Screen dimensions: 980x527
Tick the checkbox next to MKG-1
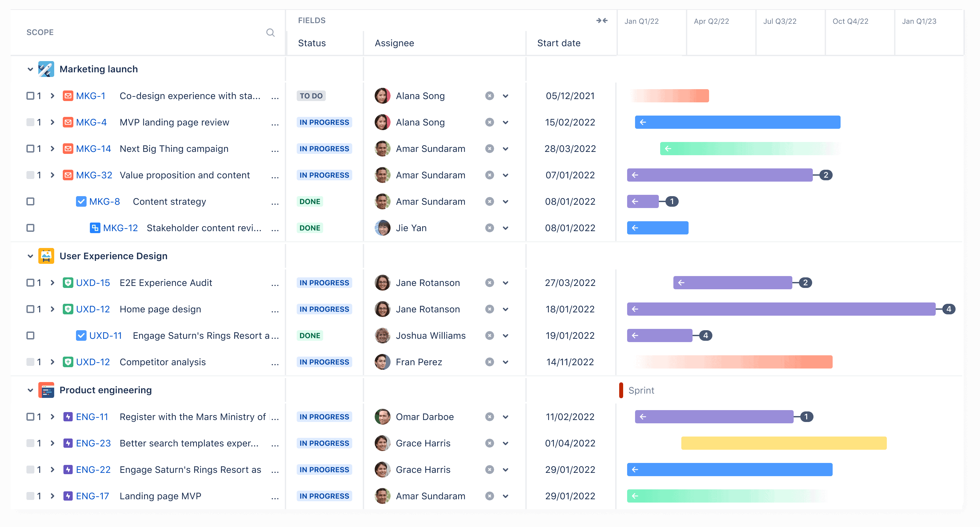(x=30, y=95)
